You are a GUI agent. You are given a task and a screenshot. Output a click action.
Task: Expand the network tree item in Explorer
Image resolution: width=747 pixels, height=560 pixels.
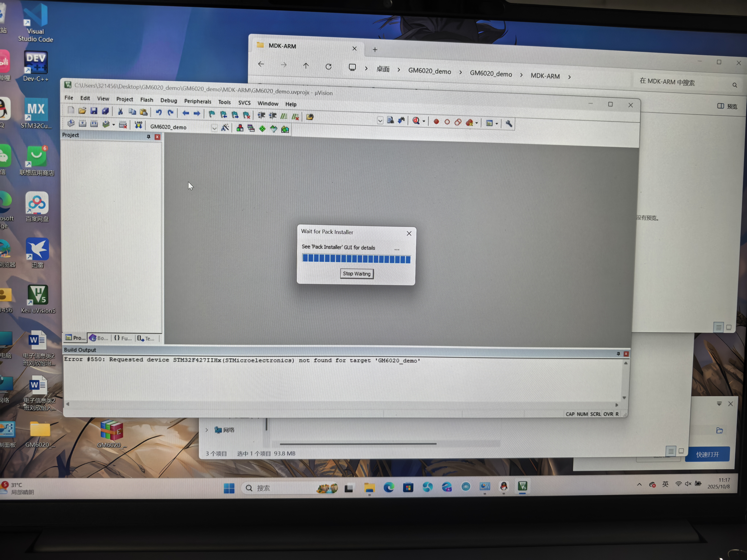pyautogui.click(x=207, y=430)
